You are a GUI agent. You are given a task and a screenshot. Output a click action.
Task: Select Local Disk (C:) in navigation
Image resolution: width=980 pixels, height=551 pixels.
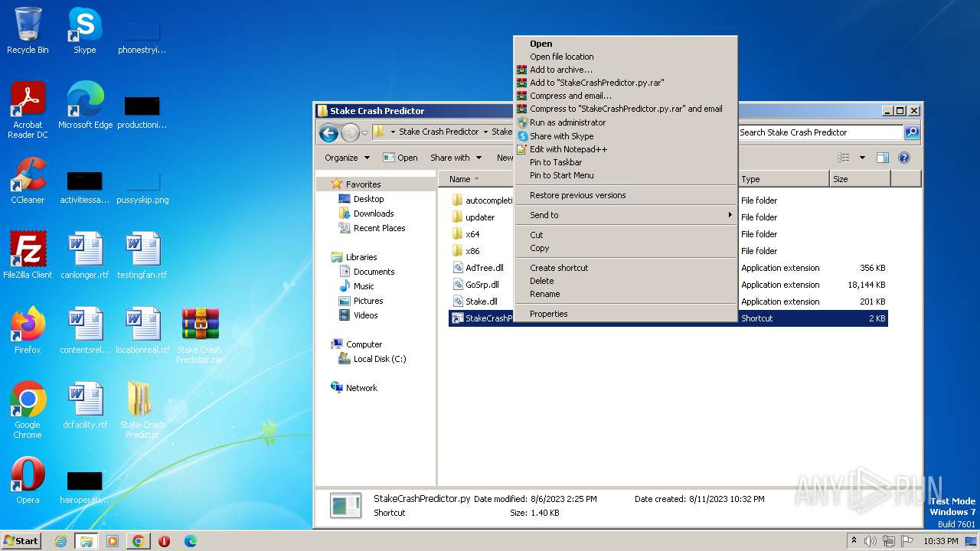[x=380, y=359]
